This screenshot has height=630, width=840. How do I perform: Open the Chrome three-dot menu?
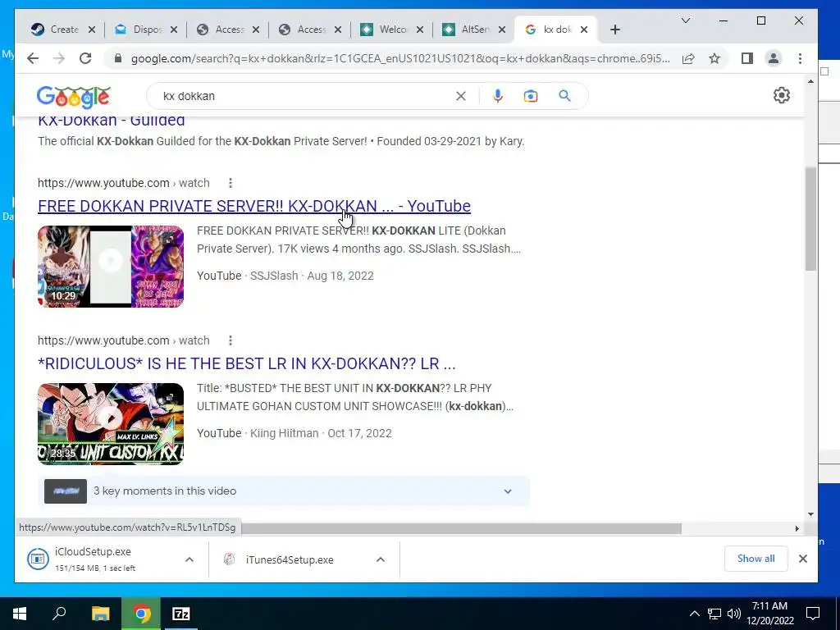800,58
